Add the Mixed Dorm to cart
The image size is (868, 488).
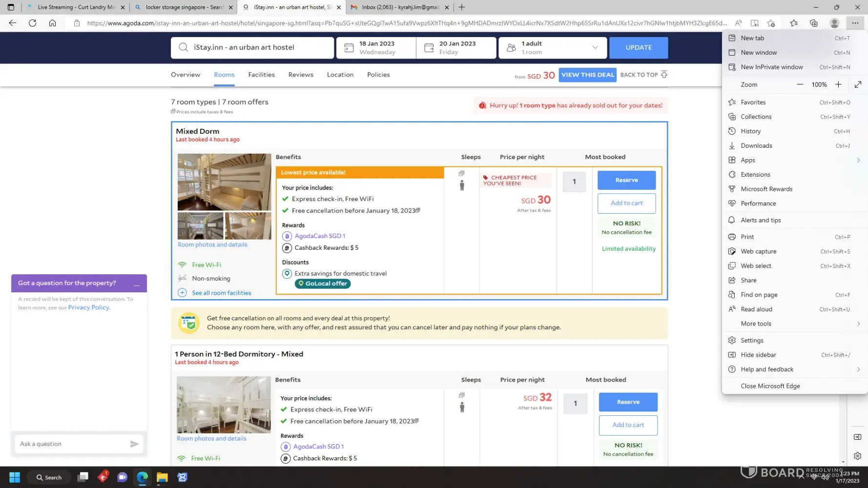tap(626, 203)
